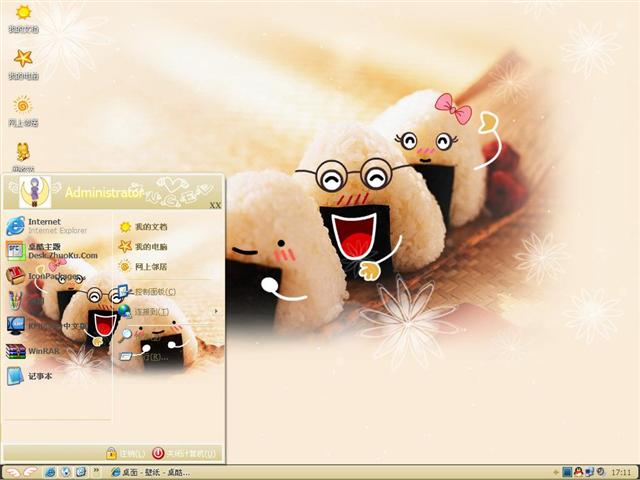Open 网上邻居 in start menu

point(143,267)
